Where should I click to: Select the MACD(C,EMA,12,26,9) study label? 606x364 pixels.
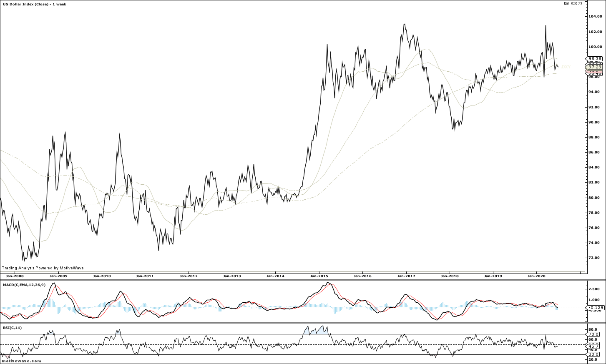coord(24,285)
